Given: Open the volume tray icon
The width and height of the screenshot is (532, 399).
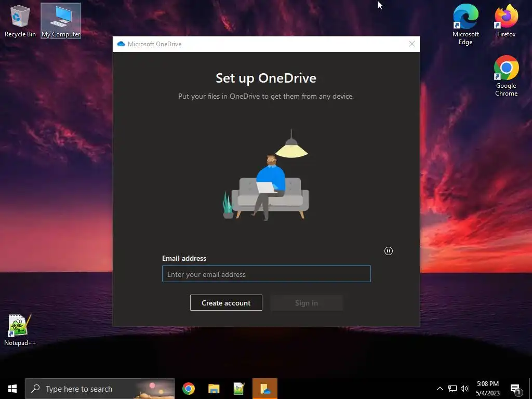Looking at the screenshot, I should pos(464,389).
